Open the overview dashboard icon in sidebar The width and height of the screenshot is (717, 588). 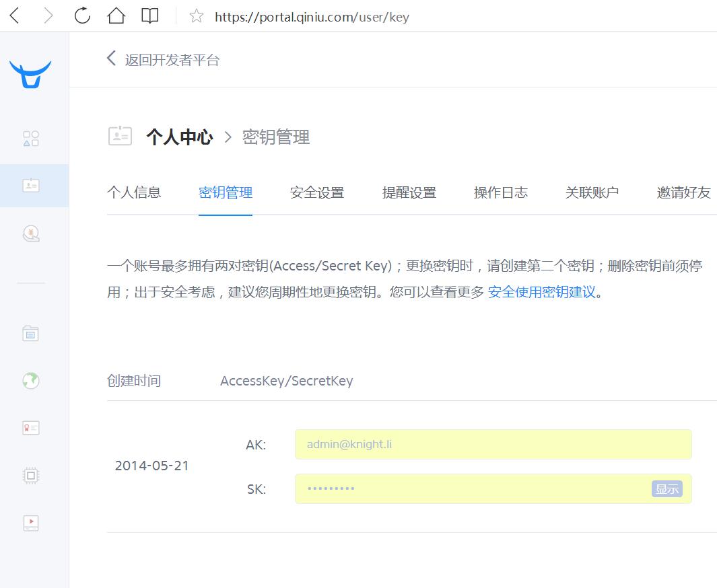coord(31,138)
